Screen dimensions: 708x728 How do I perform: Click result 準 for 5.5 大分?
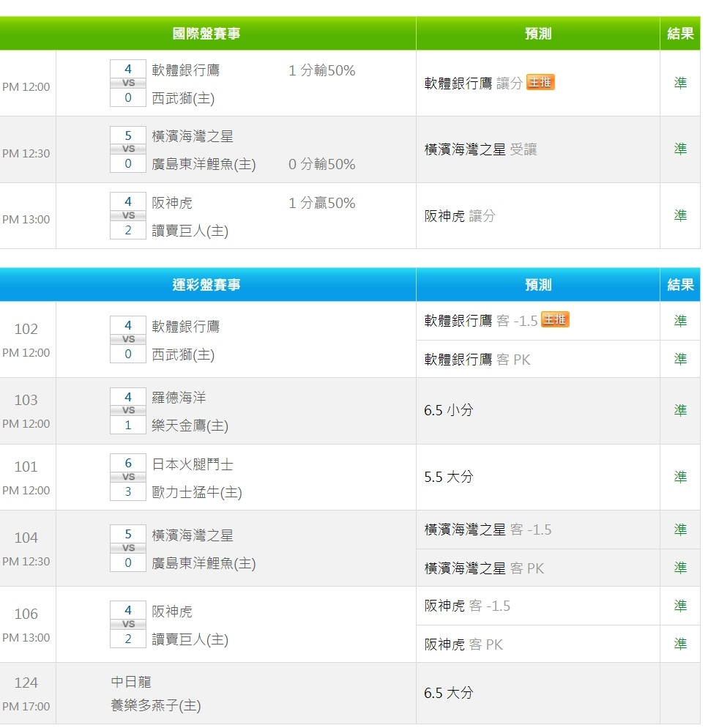(x=680, y=477)
